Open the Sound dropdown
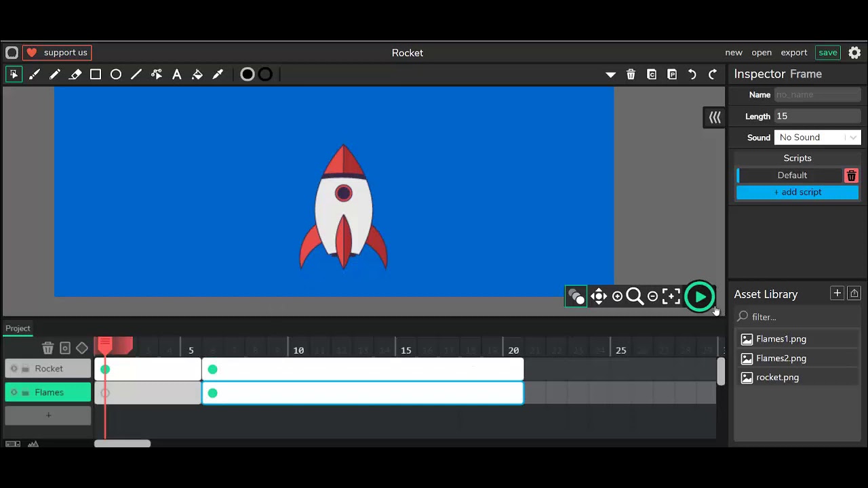Viewport: 868px width, 488px height. click(817, 138)
